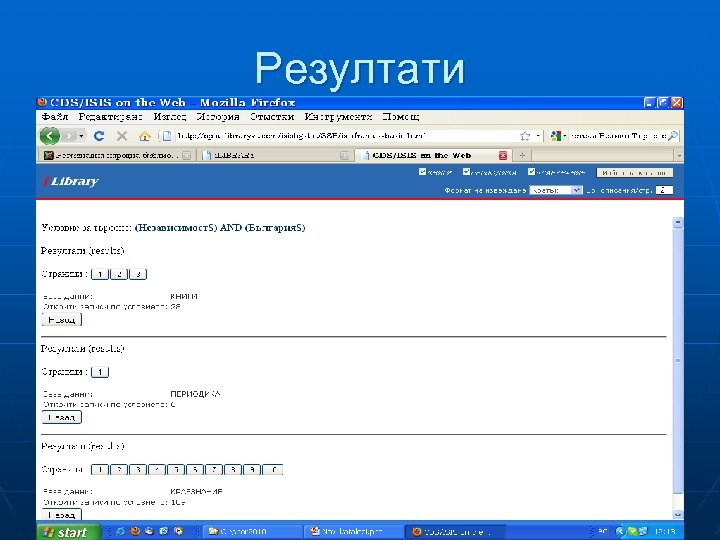Focus the browser search box field
The height and width of the screenshot is (540, 720).
(618, 136)
